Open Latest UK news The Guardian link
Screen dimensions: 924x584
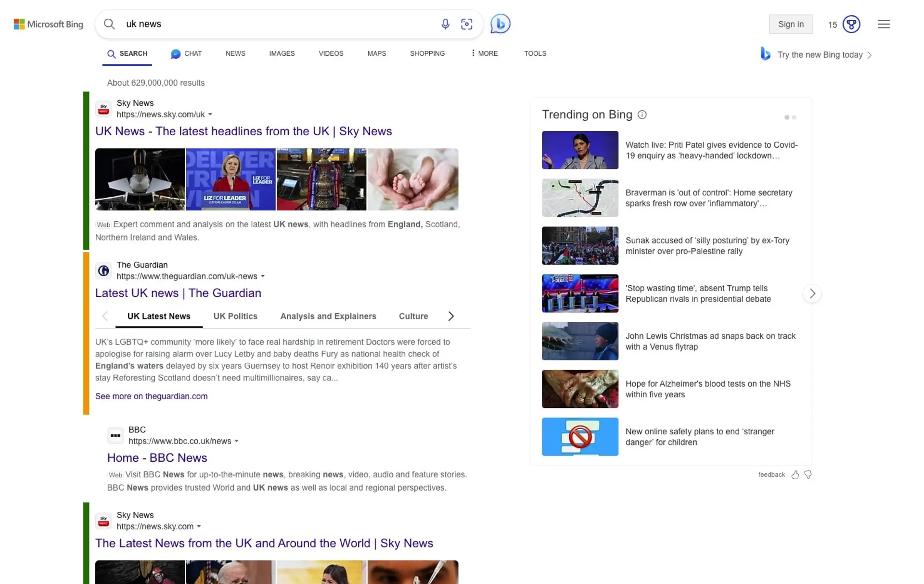click(x=178, y=293)
